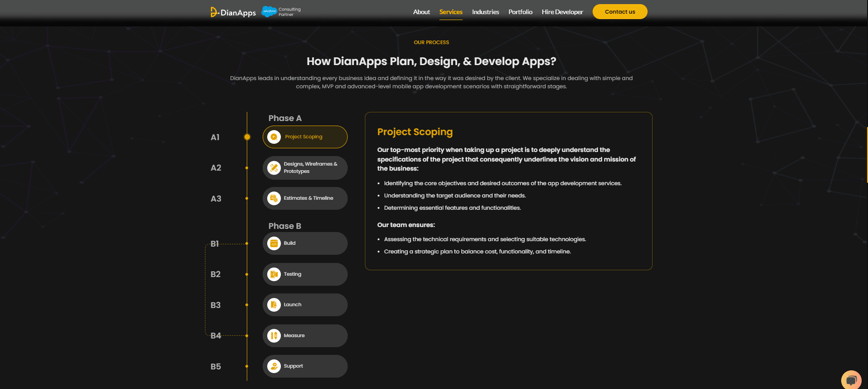Click the DianApps logo
Image resolution: width=868 pixels, height=389 pixels.
[x=233, y=12]
